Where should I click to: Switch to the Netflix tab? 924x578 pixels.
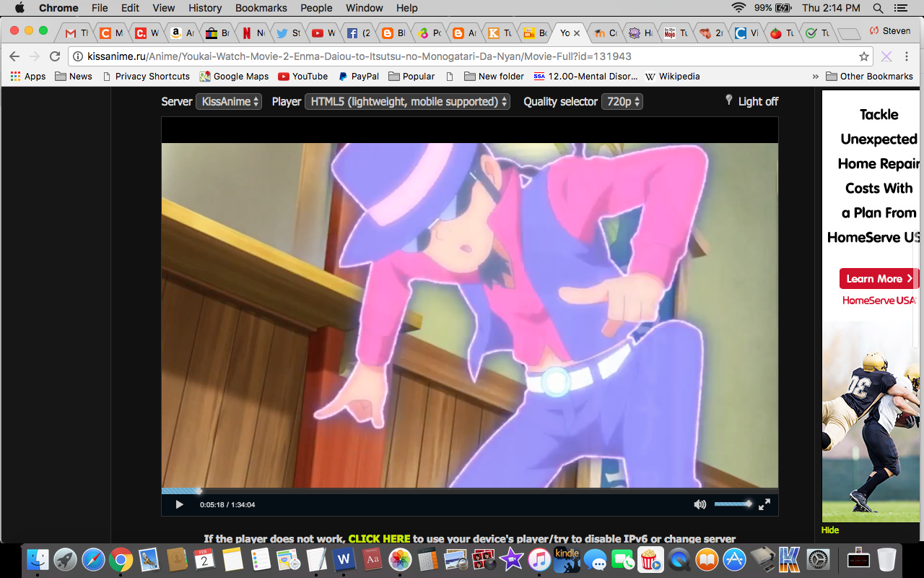pos(253,33)
